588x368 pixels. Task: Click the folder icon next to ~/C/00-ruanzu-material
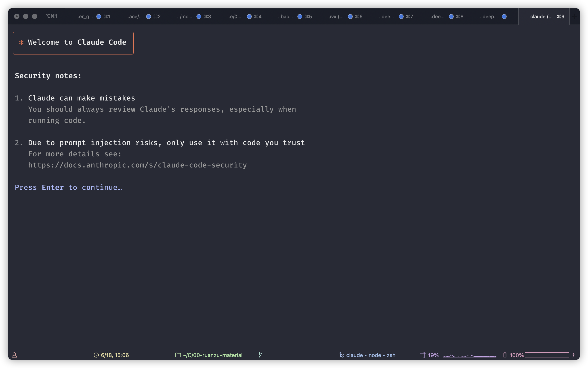point(178,355)
